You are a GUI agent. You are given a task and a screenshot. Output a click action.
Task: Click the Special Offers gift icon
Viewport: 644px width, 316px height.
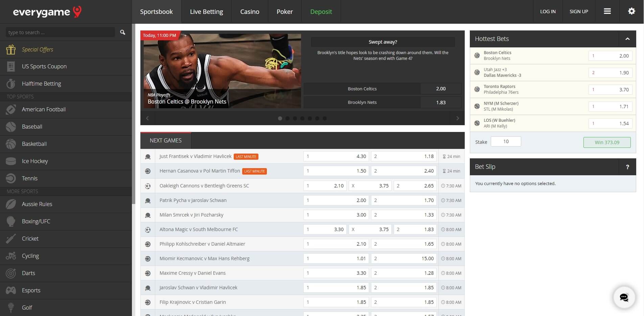coord(11,49)
